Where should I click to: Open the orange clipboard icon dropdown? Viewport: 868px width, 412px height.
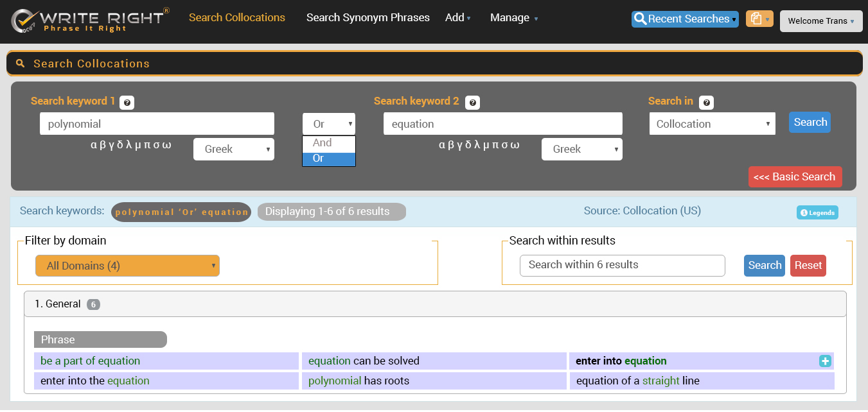pyautogui.click(x=759, y=19)
